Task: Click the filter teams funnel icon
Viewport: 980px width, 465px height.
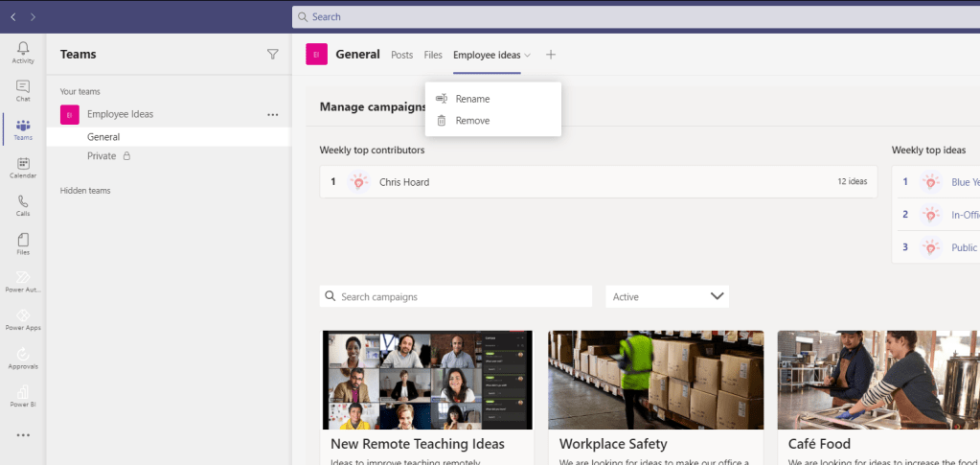Action: 272,55
